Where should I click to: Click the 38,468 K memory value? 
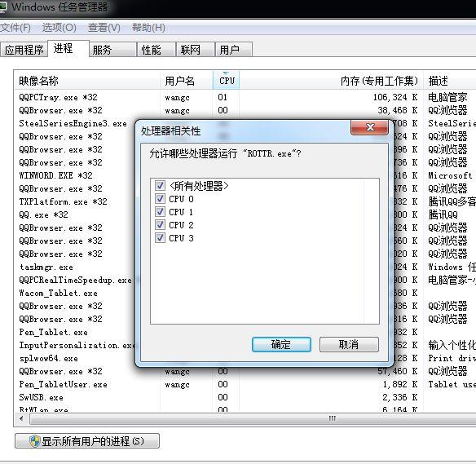[x=398, y=111]
